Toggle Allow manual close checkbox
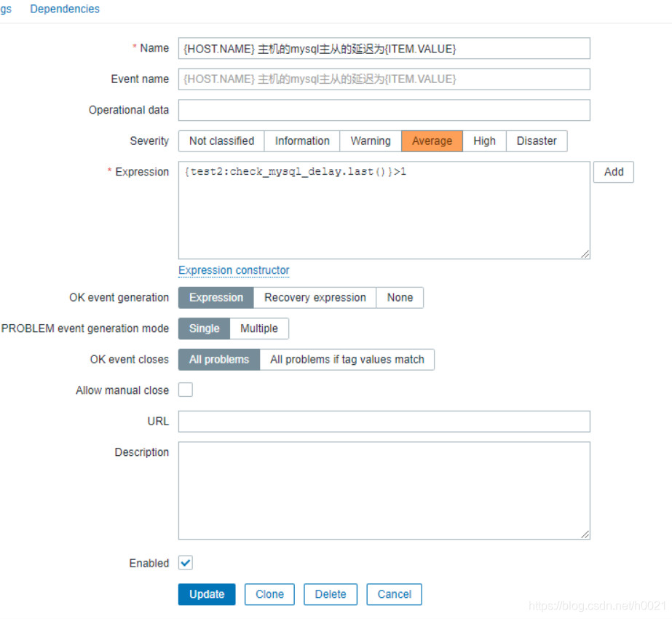This screenshot has width=672, height=619. pyautogui.click(x=186, y=390)
